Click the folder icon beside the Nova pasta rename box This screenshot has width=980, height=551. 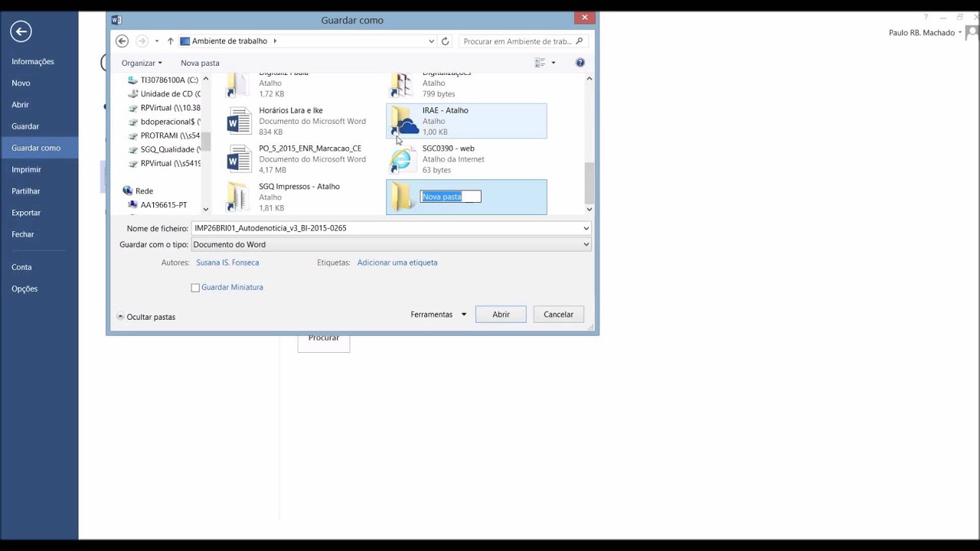click(x=403, y=197)
